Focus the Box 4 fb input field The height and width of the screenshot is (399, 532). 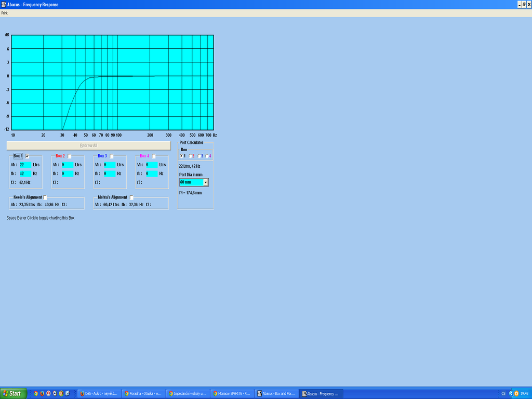click(152, 174)
